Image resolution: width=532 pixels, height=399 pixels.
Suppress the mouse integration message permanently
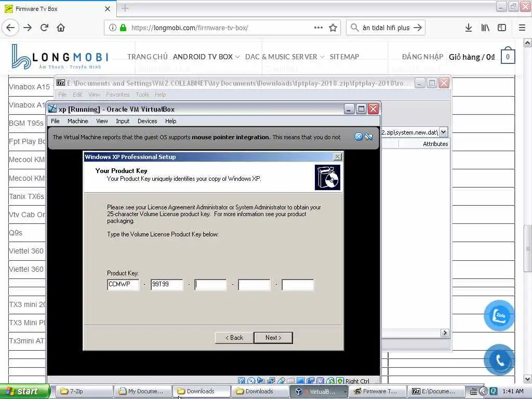click(x=369, y=137)
